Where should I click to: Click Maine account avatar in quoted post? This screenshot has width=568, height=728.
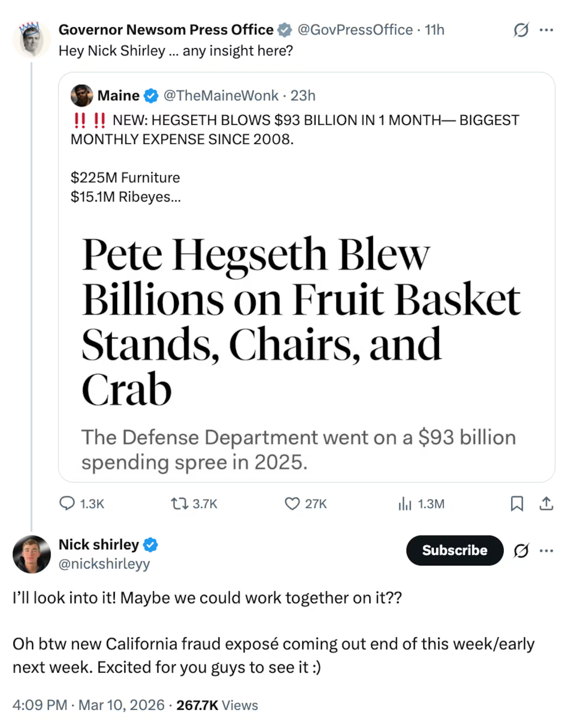(82, 95)
